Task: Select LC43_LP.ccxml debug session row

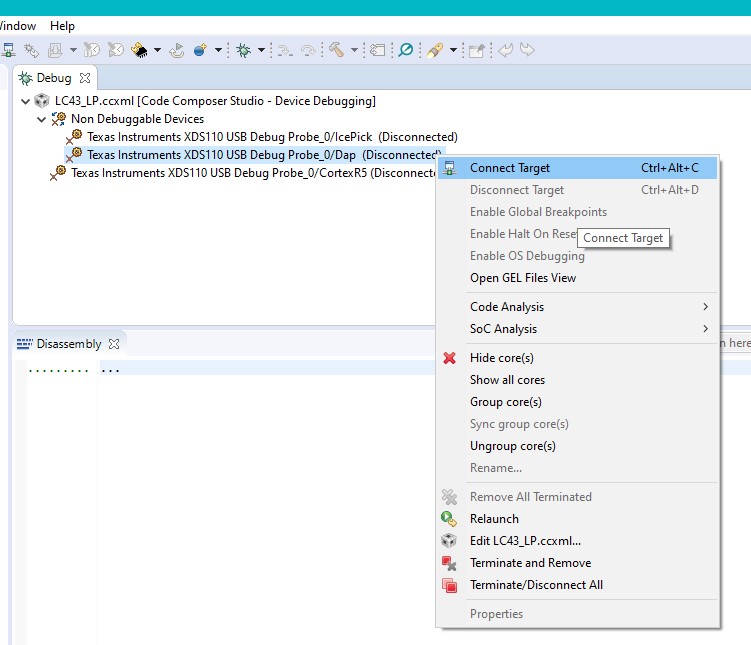Action: 215,101
